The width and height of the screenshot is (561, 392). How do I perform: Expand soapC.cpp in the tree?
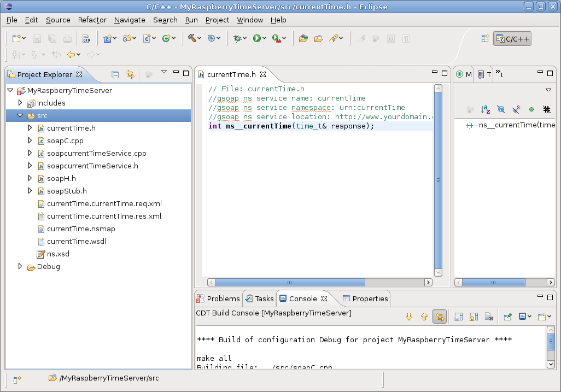point(30,141)
